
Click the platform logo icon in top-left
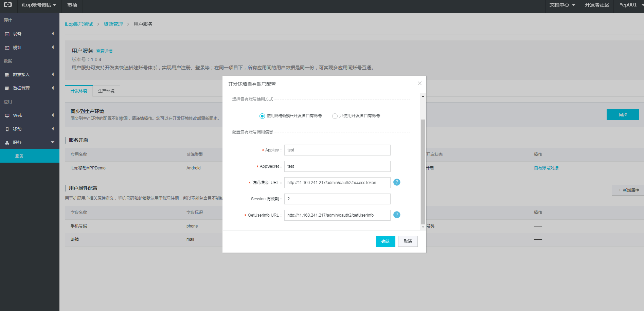[x=8, y=5]
